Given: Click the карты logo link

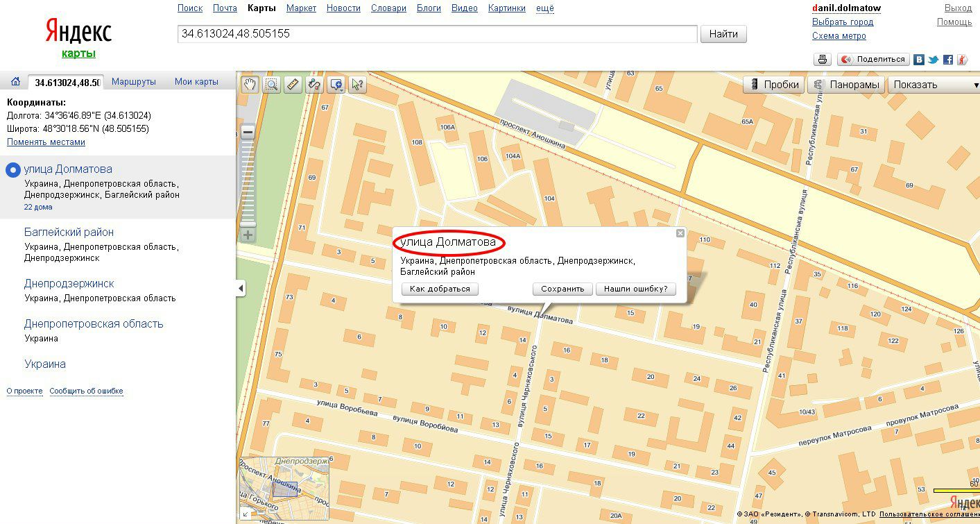Looking at the screenshot, I should pos(78,53).
